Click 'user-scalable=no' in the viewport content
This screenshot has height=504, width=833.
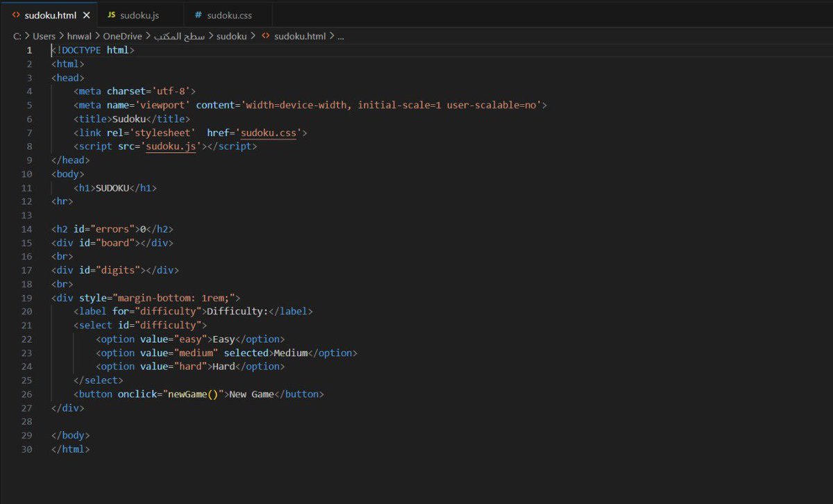491,105
